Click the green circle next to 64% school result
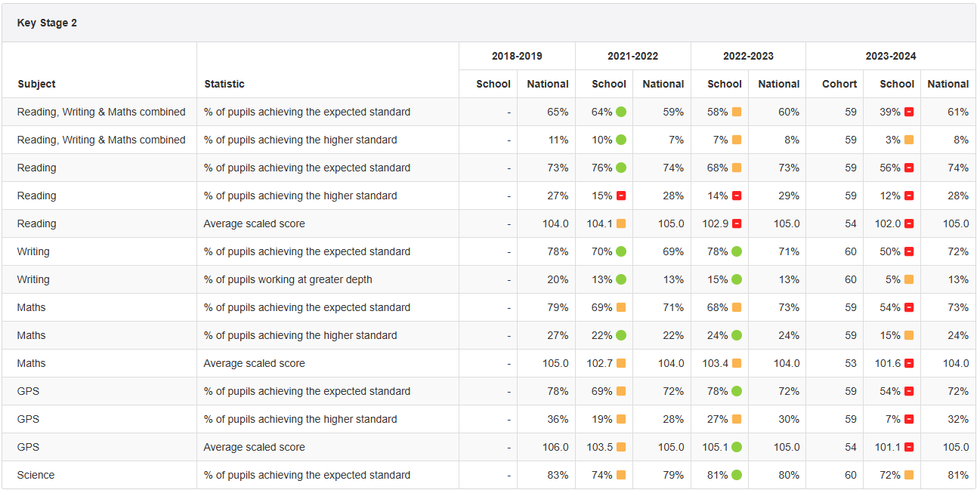980x493 pixels. 621,112
